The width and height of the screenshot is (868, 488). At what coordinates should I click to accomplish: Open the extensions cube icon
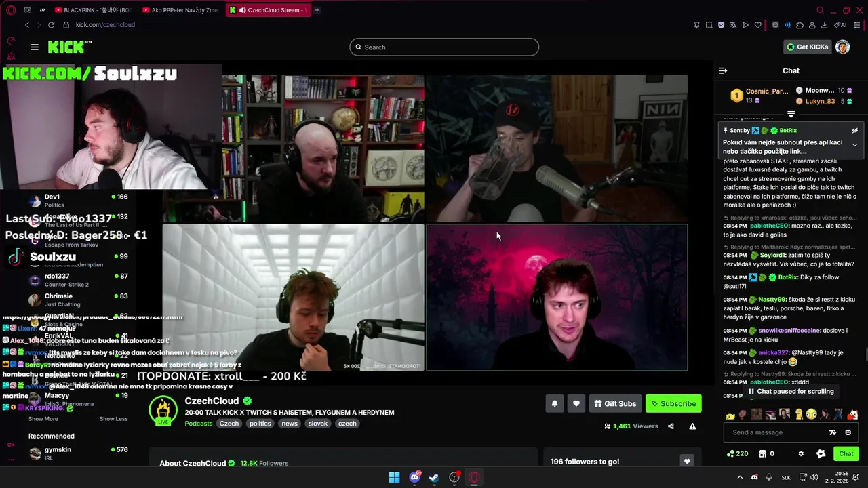800,25
